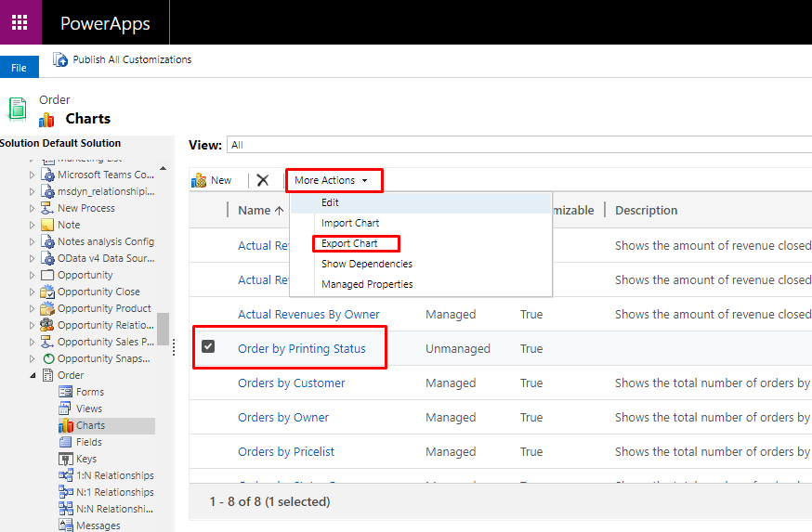Choose Import Chart menu item

(x=421, y=223)
